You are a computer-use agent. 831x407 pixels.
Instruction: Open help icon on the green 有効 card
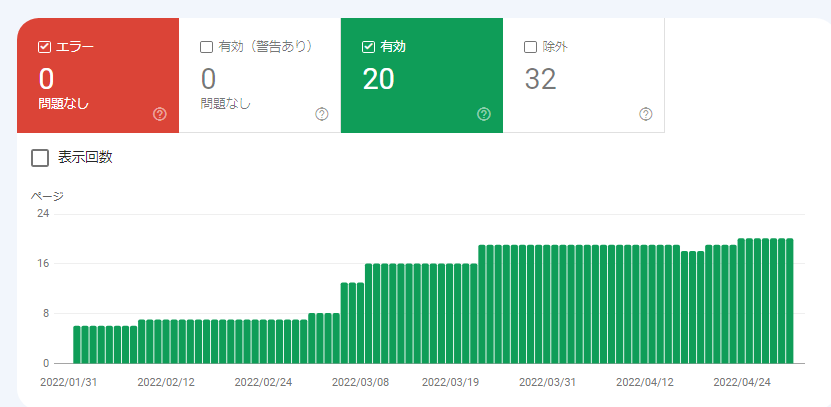pos(484,114)
